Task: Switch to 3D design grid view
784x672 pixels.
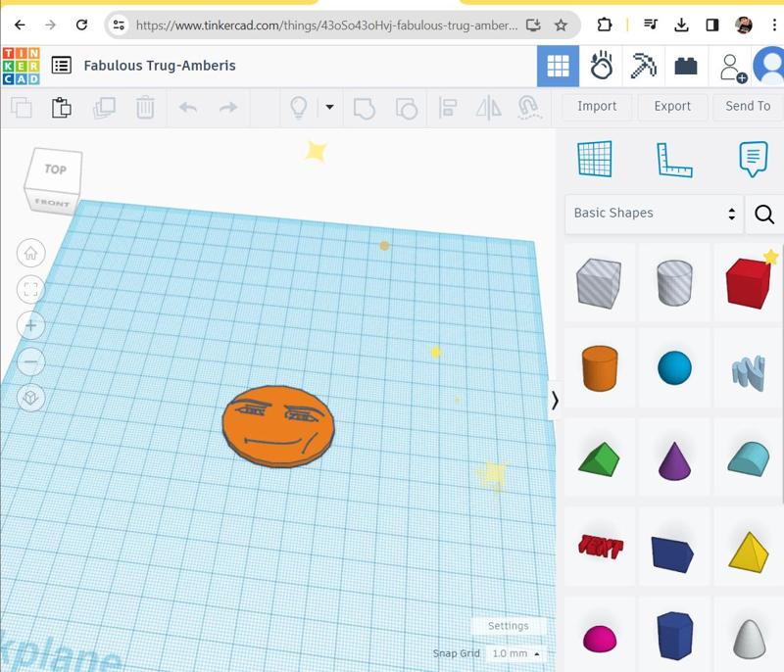Action: pyautogui.click(x=558, y=66)
